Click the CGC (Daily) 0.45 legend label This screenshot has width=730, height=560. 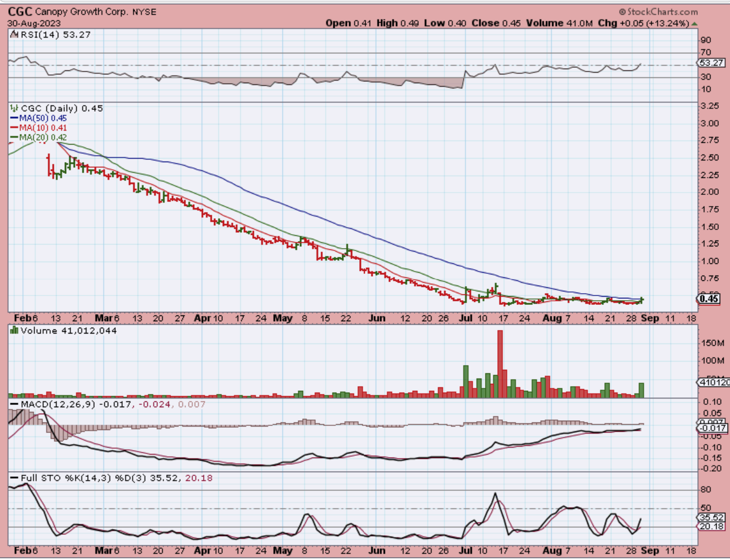(x=62, y=108)
